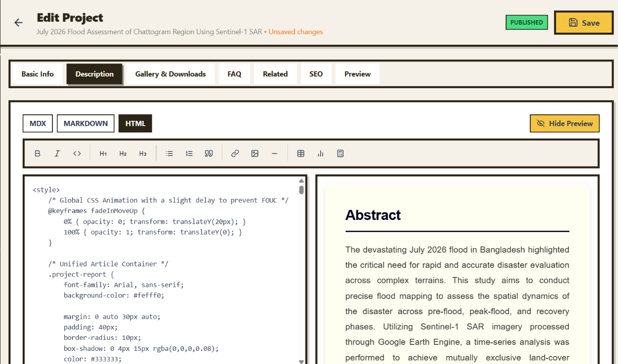Click the code editor scroll-down arrow
The height and width of the screenshot is (364, 618).
[x=301, y=361]
